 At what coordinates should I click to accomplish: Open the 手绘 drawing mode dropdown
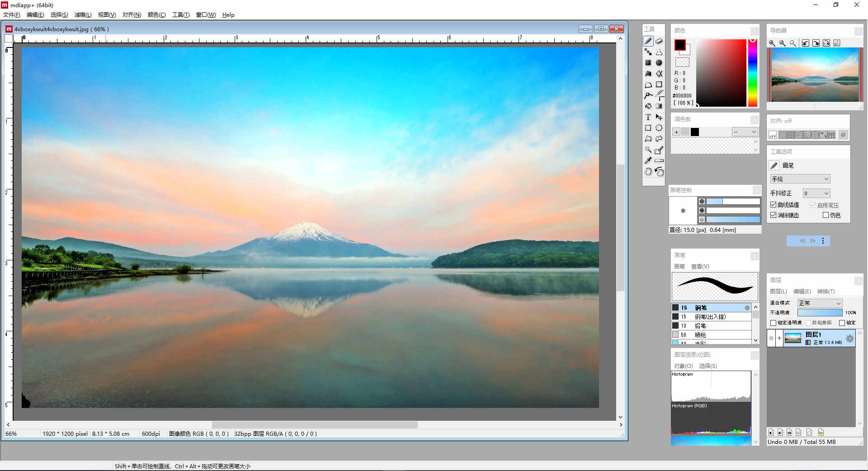[x=800, y=179]
